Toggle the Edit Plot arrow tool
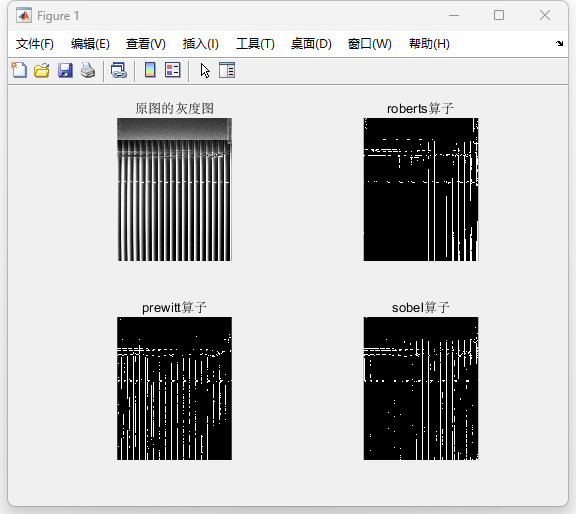 pyautogui.click(x=205, y=70)
